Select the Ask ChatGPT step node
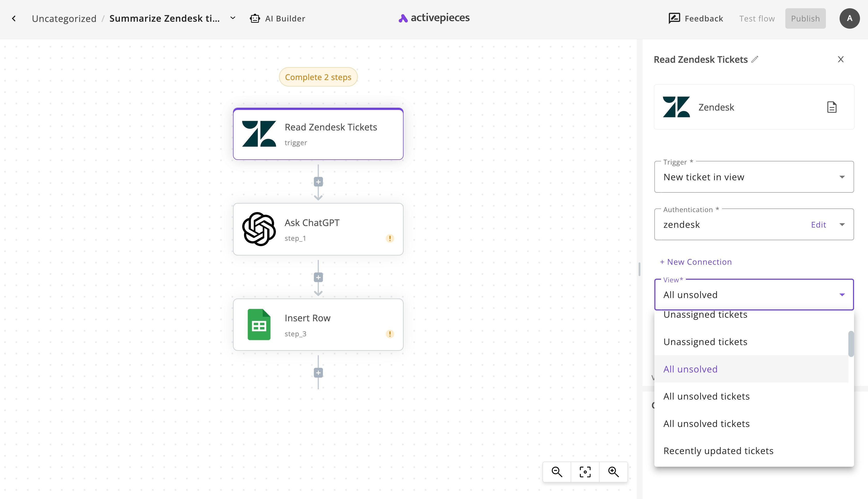 click(x=318, y=229)
